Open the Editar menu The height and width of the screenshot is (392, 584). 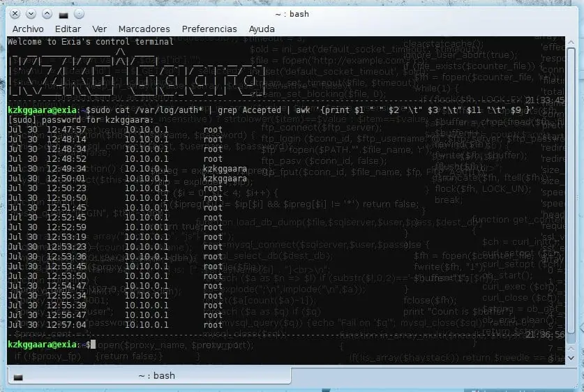pyautogui.click(x=68, y=29)
